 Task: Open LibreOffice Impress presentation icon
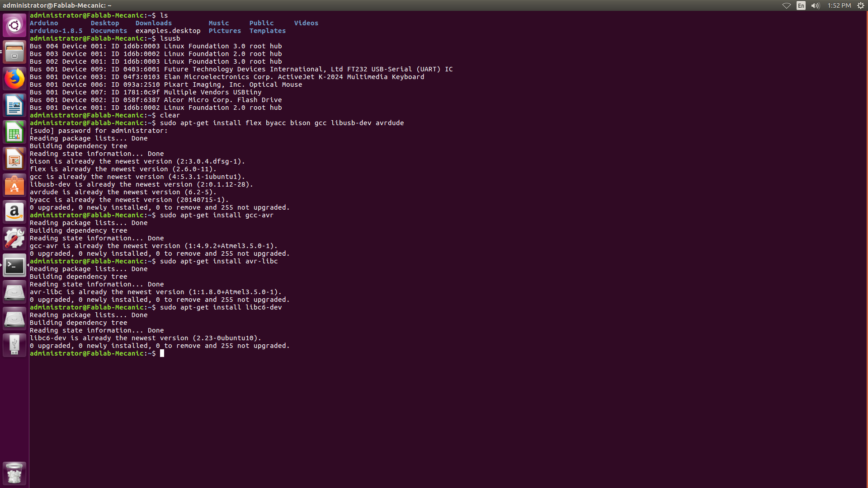pyautogui.click(x=14, y=159)
